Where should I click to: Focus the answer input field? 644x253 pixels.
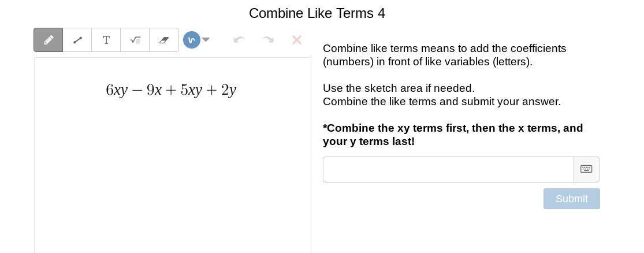pos(448,169)
